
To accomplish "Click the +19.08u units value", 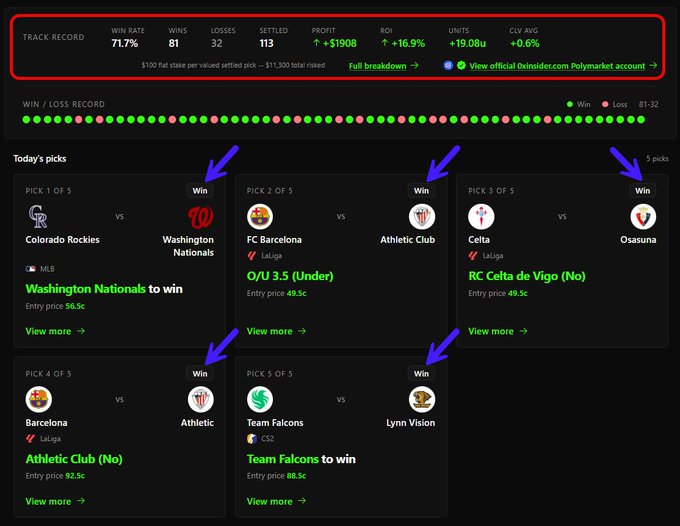I will click(468, 43).
